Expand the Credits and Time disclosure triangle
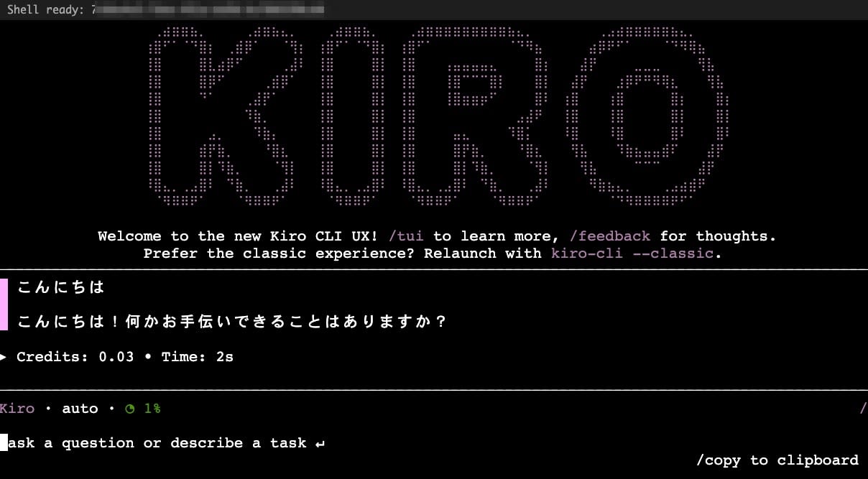This screenshot has width=868, height=479. point(4,356)
